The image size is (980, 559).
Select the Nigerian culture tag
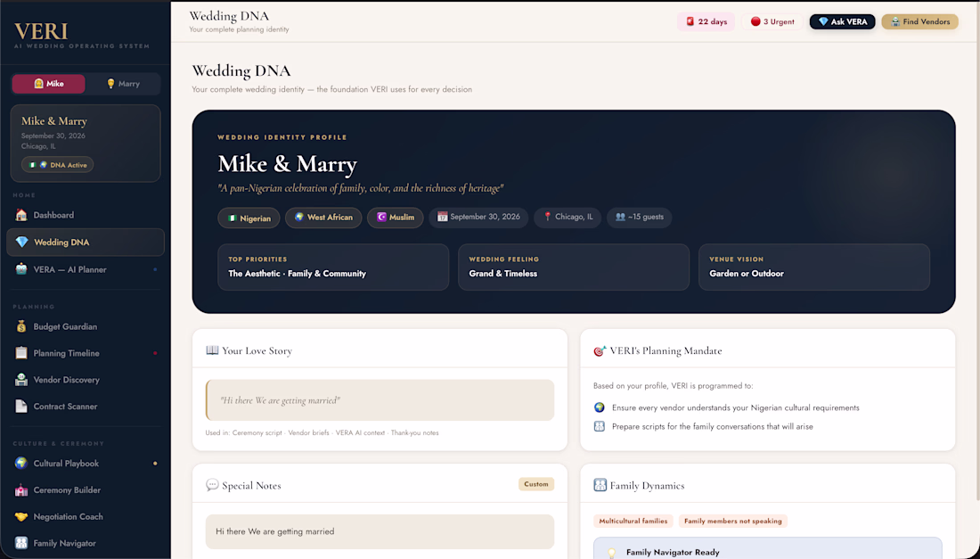tap(249, 218)
